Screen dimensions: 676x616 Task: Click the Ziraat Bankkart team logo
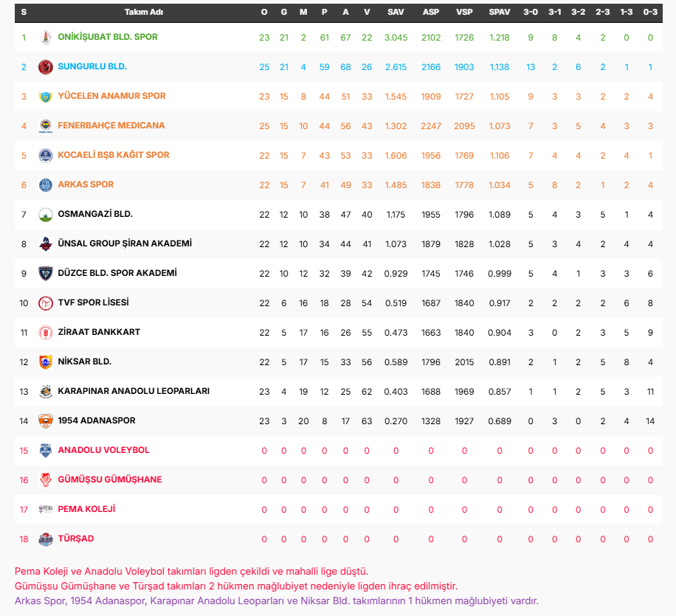point(46,333)
